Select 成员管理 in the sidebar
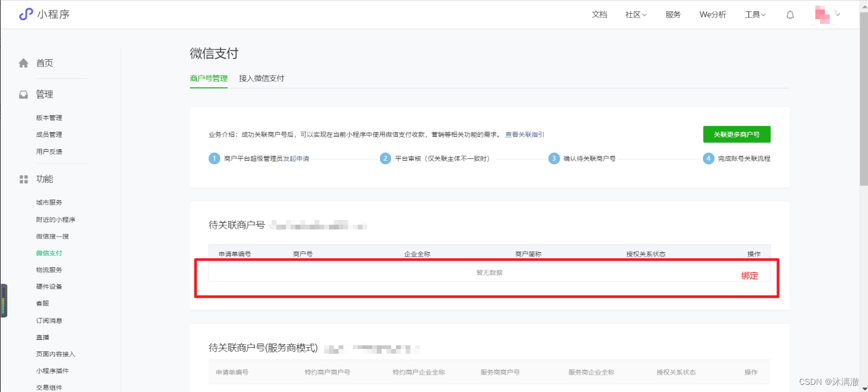This screenshot has height=392, width=868. (x=49, y=134)
